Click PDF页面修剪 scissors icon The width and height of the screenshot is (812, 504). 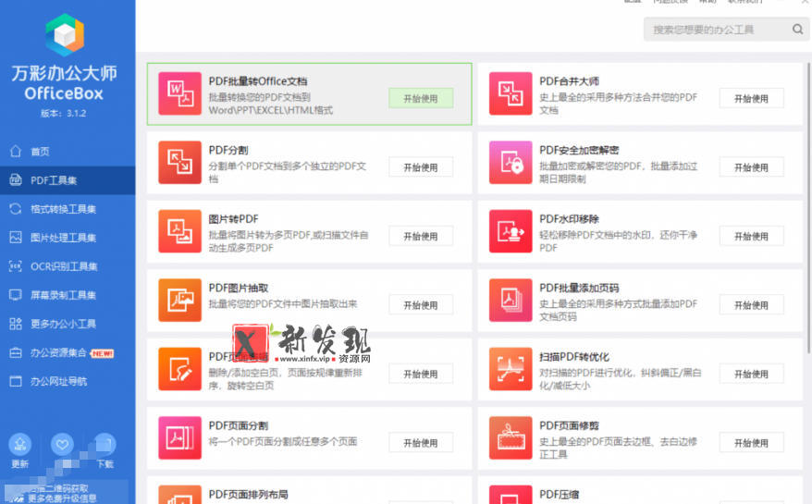(x=511, y=437)
